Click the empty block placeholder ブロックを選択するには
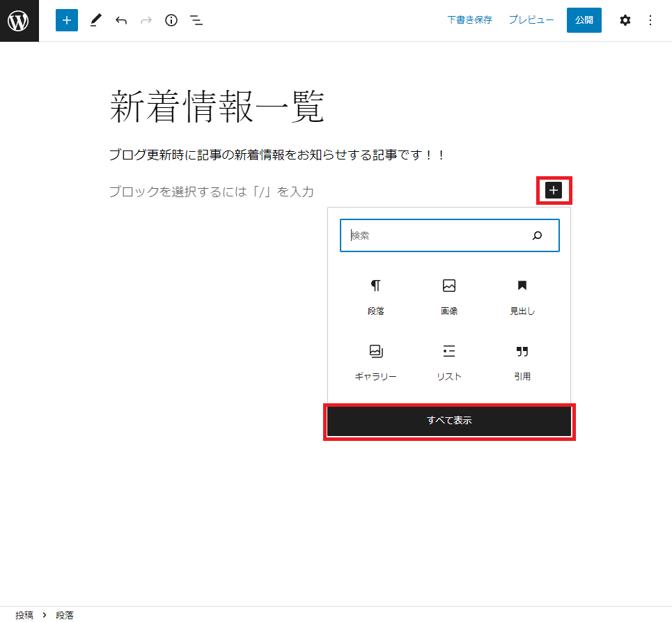The width and height of the screenshot is (672, 622). pyautogui.click(x=212, y=192)
